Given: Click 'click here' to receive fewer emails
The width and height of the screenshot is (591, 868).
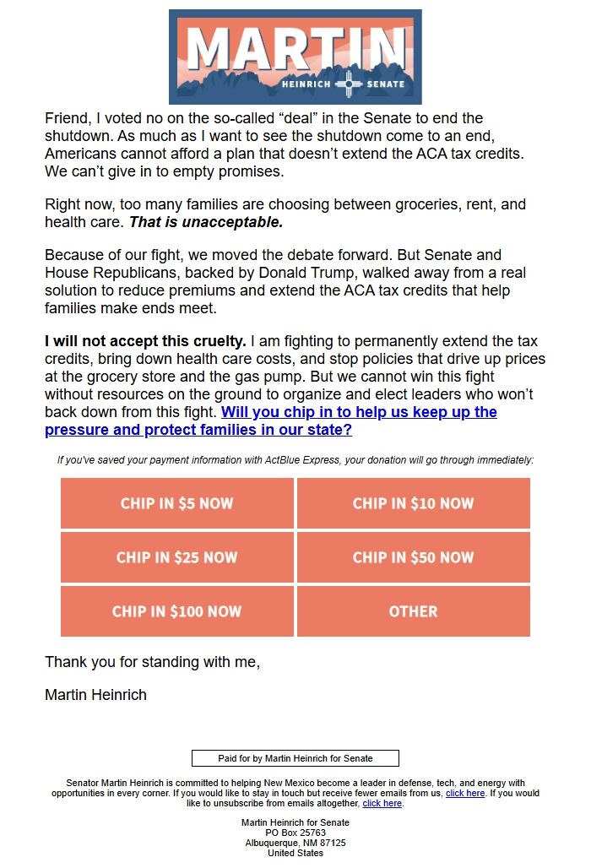Looking at the screenshot, I should pyautogui.click(x=464, y=793).
